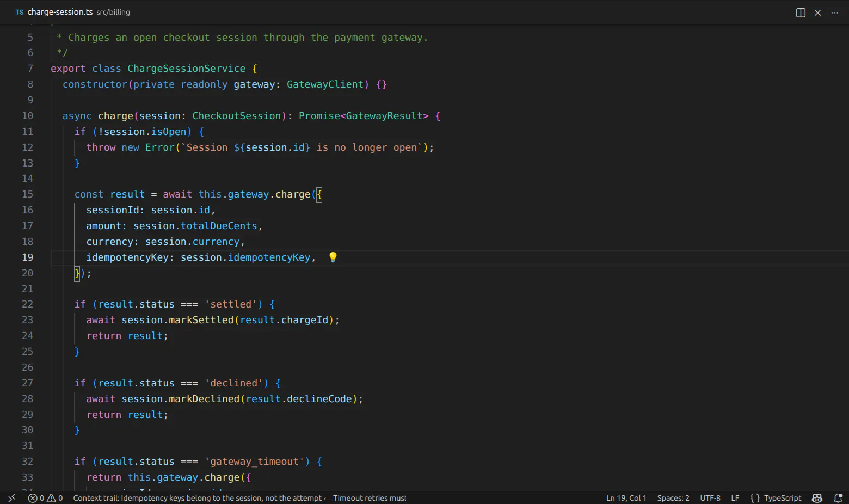This screenshot has width=849, height=504.
Task: Click the throw keyword on line 12
Action: (x=101, y=147)
